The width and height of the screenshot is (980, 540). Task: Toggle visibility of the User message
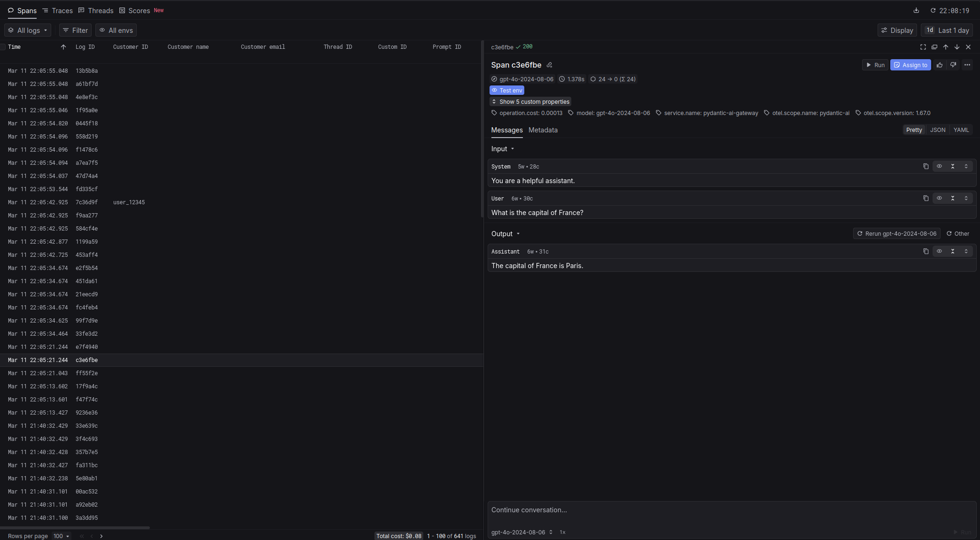coord(939,198)
